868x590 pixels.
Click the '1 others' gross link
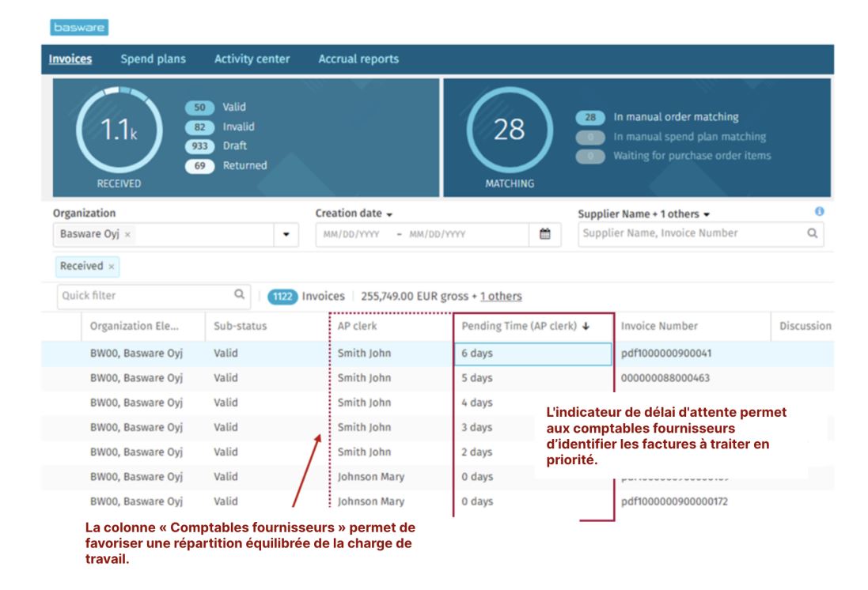(500, 297)
